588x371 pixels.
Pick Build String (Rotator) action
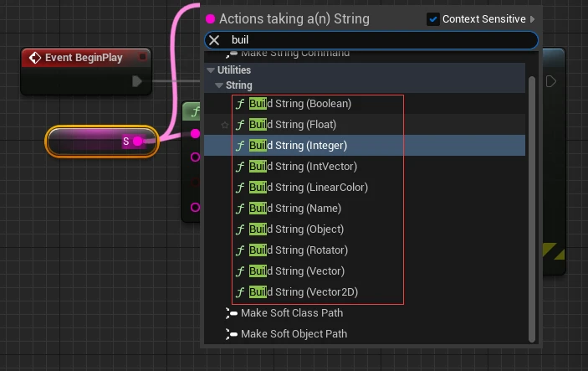coord(298,250)
